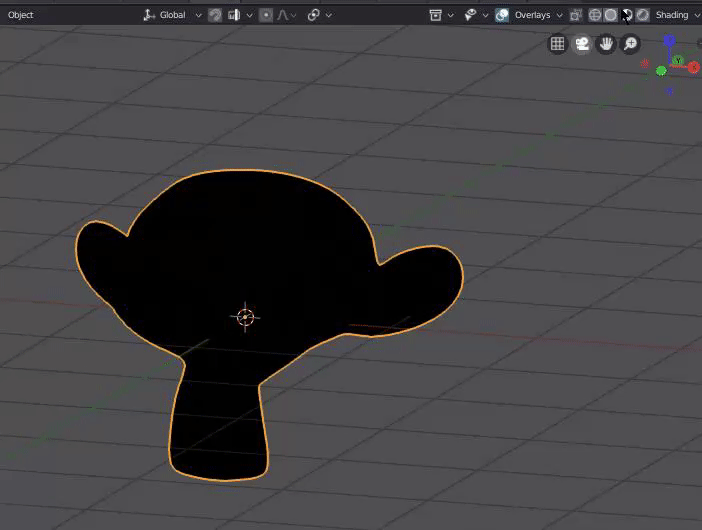The height and width of the screenshot is (530, 702).
Task: Click the faded negative Z axis dot
Action: point(669,91)
